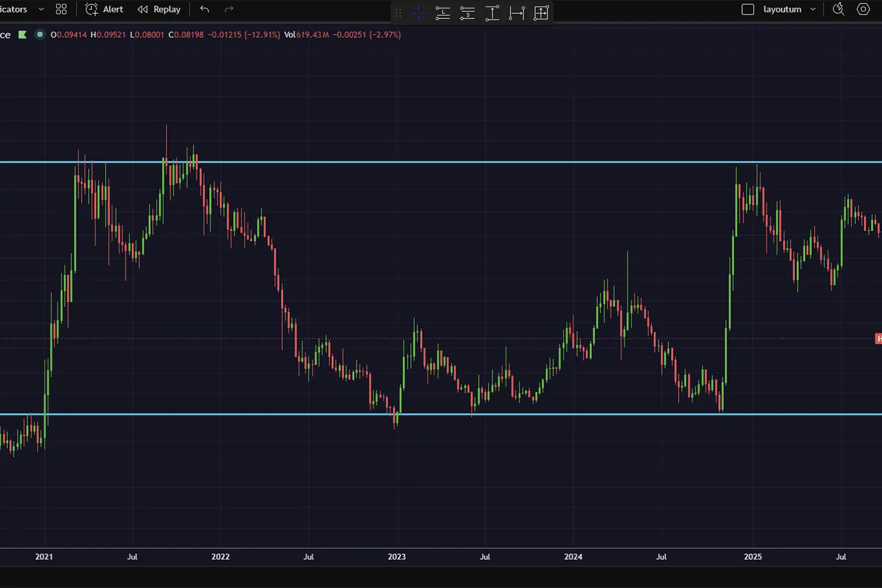Click the green flag icon beside symbol
This screenshot has width=882, height=588.
point(23,35)
